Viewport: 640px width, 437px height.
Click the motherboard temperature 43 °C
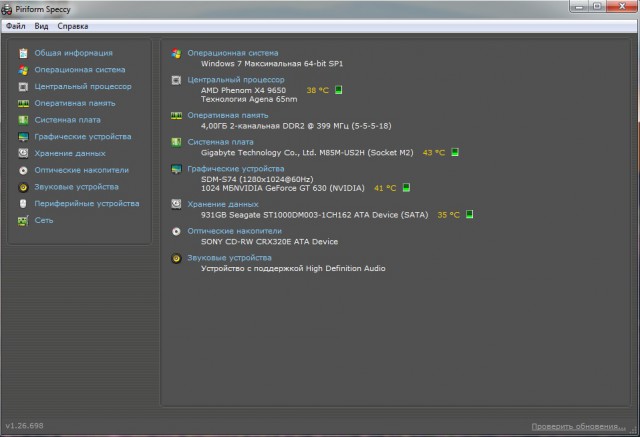click(434, 153)
